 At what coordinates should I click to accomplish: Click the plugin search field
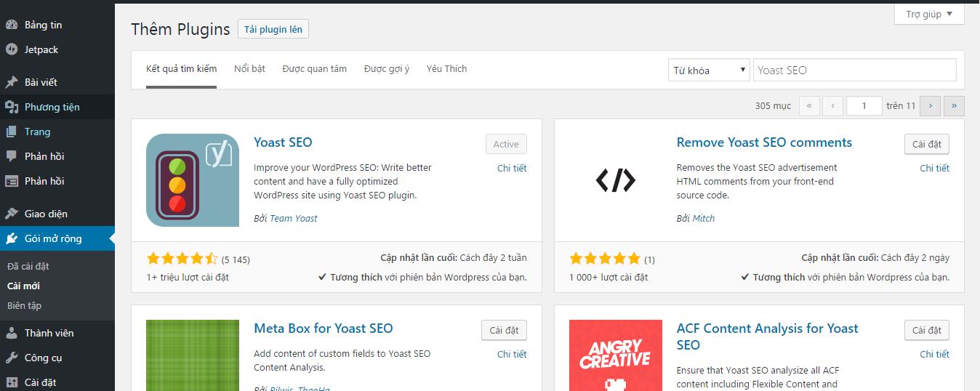[854, 70]
